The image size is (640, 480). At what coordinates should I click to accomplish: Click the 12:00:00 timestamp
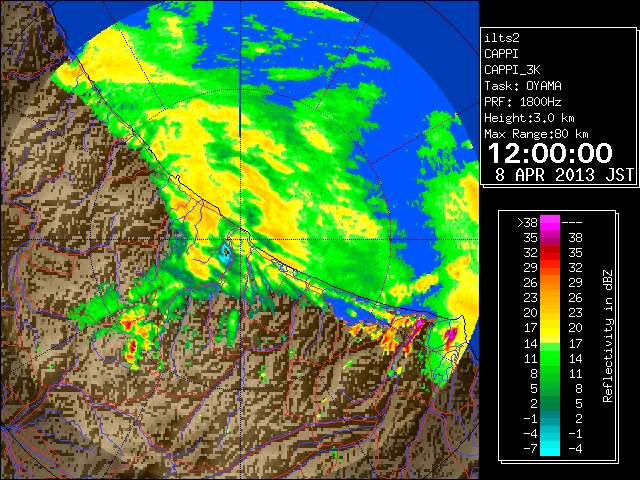[x=550, y=153]
